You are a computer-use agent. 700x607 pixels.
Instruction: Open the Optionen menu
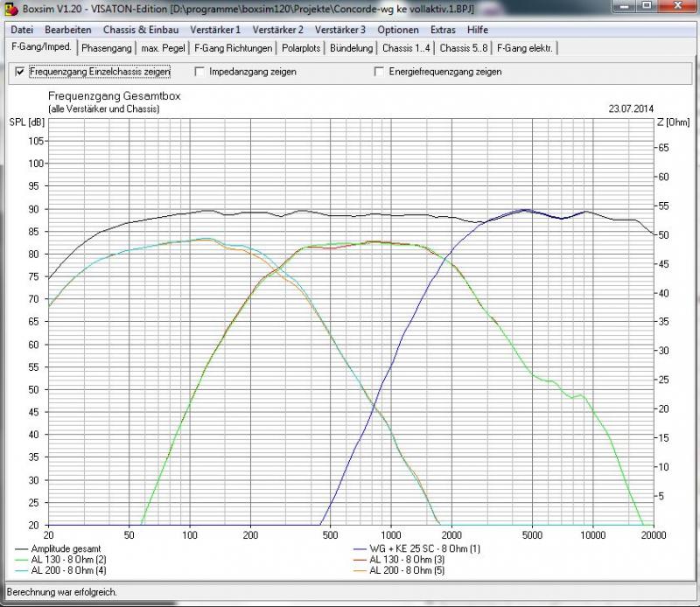(x=398, y=30)
